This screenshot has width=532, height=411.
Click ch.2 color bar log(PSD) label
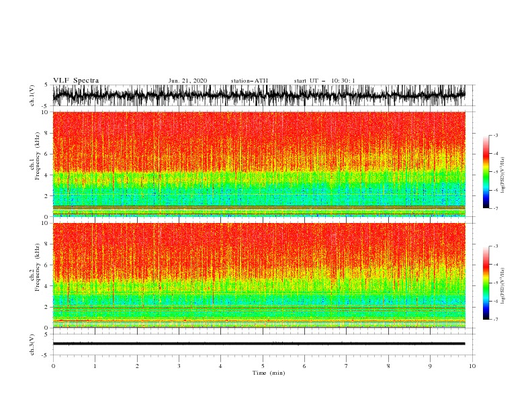point(502,286)
